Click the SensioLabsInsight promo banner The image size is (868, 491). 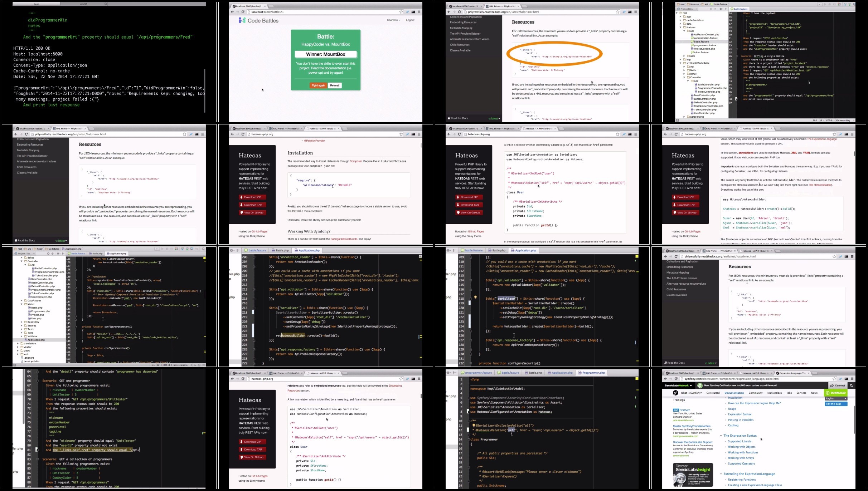693,475
